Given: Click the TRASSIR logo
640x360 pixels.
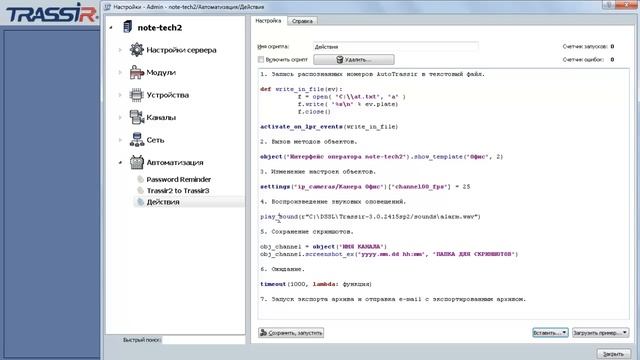Looking at the screenshot, I should [x=51, y=13].
